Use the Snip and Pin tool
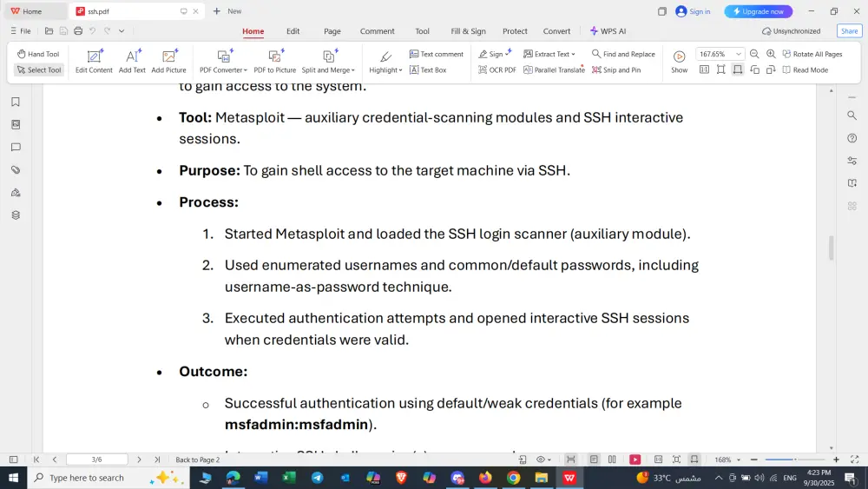 point(616,69)
